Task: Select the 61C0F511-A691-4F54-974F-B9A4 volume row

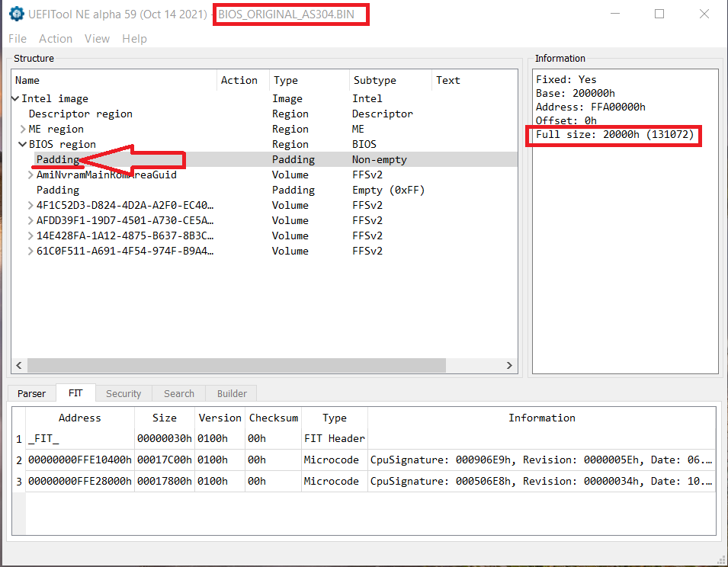Action: coord(265,251)
